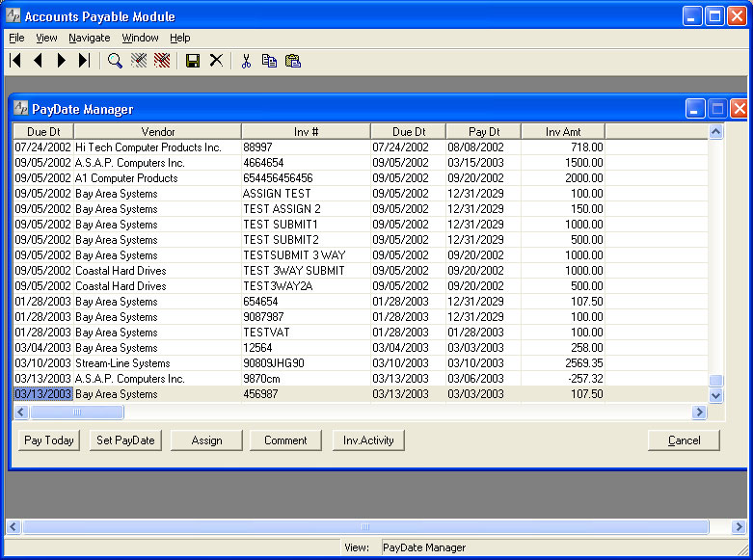Click the Inv # column header
The image size is (753, 560).
306,132
